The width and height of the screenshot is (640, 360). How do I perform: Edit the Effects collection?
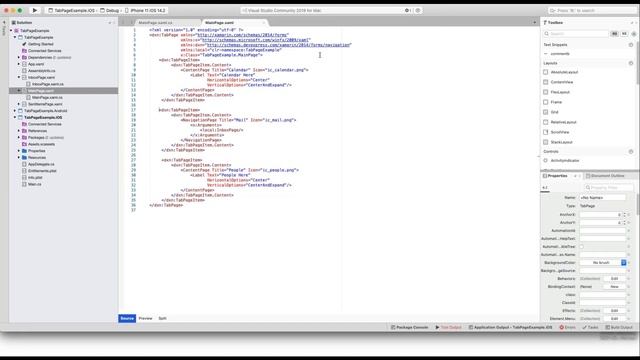614,311
